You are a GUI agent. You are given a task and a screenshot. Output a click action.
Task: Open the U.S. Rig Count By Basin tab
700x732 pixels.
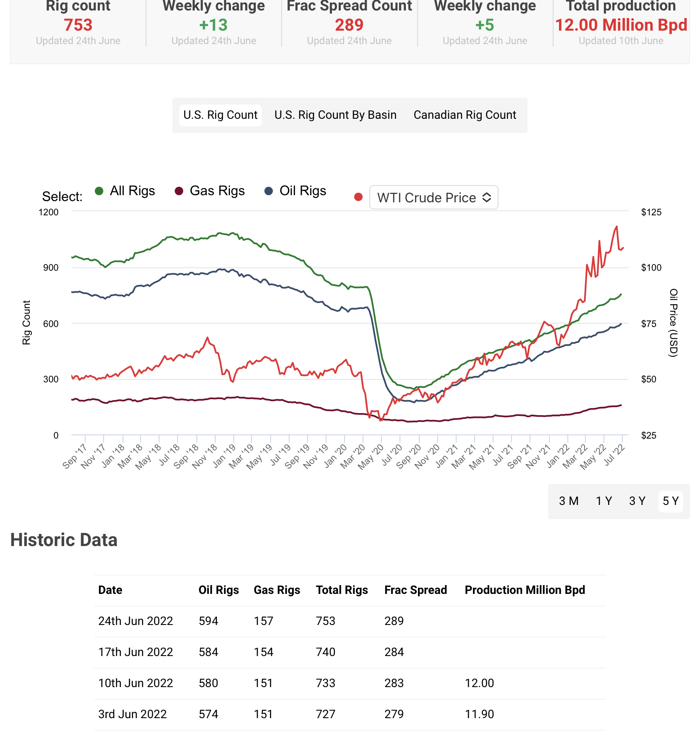(335, 115)
